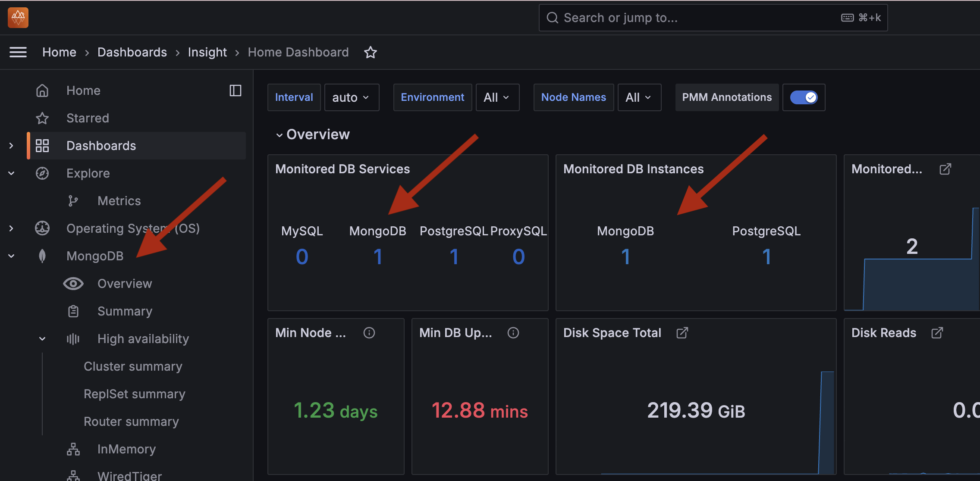Viewport: 980px width, 481px height.
Task: Open MongoDB menu item in sidebar
Action: click(95, 256)
